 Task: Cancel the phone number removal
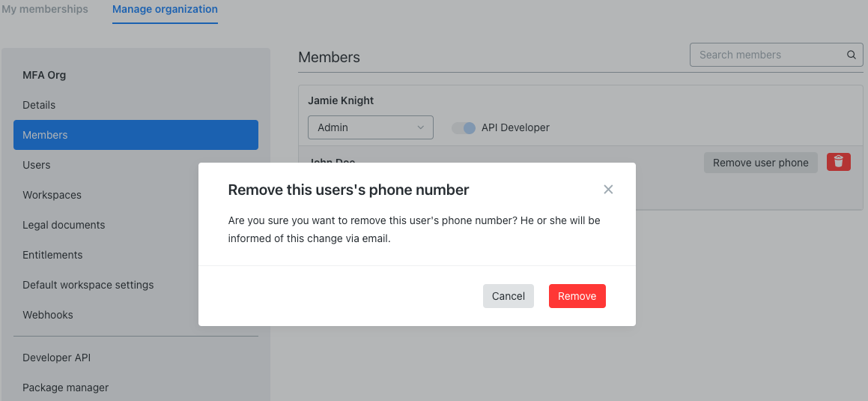pos(509,296)
